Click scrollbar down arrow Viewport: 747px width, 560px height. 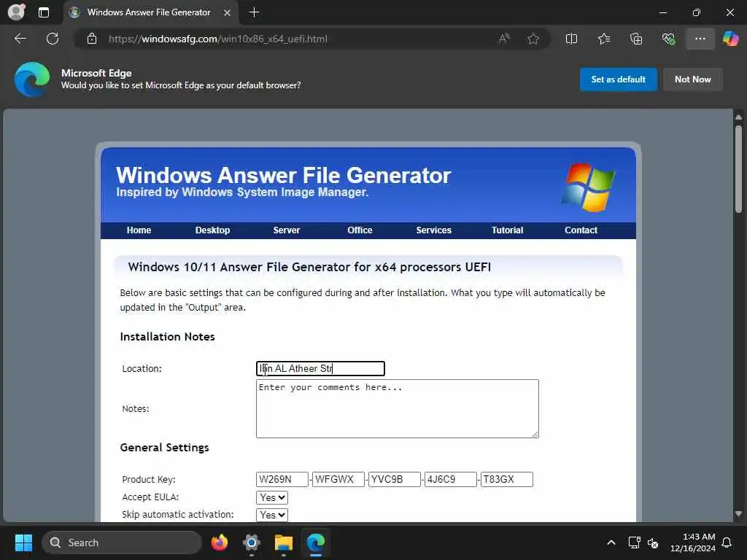(738, 514)
